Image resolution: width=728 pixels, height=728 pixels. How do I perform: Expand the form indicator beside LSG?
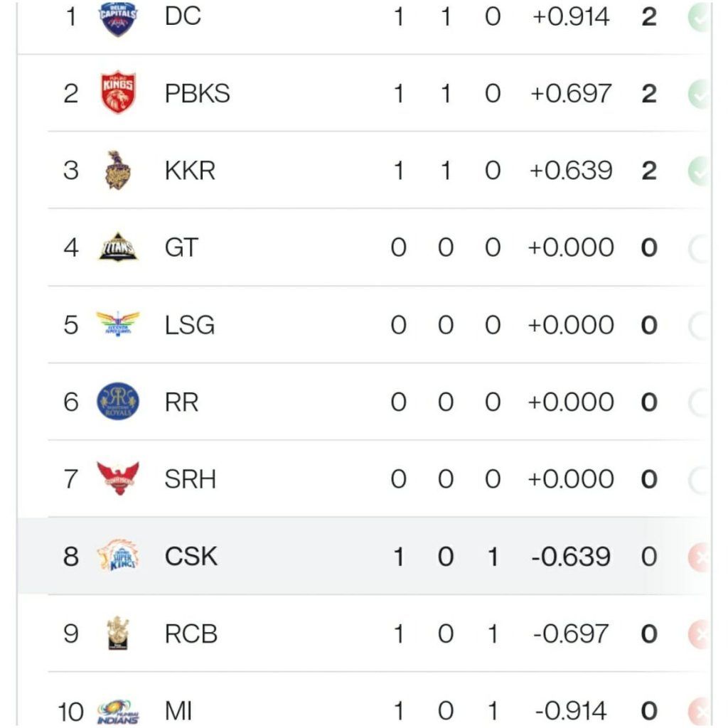[x=701, y=325]
